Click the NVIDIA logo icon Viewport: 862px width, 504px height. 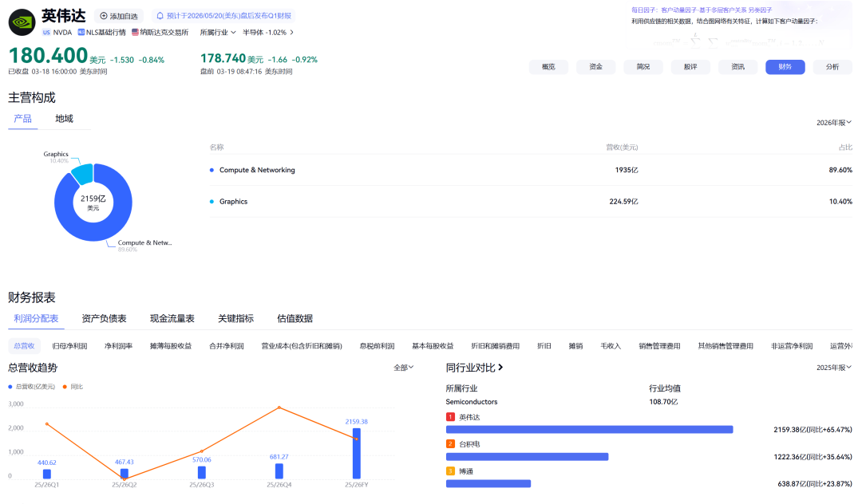pos(22,22)
